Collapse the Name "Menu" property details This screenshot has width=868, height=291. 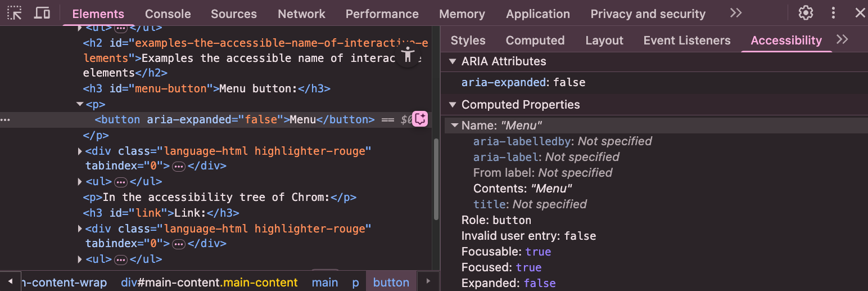point(455,126)
